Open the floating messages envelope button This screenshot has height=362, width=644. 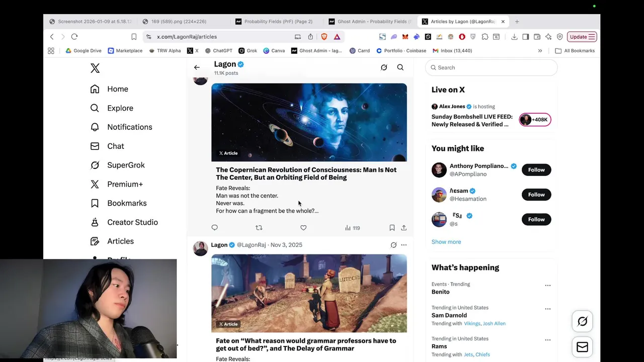point(582,347)
